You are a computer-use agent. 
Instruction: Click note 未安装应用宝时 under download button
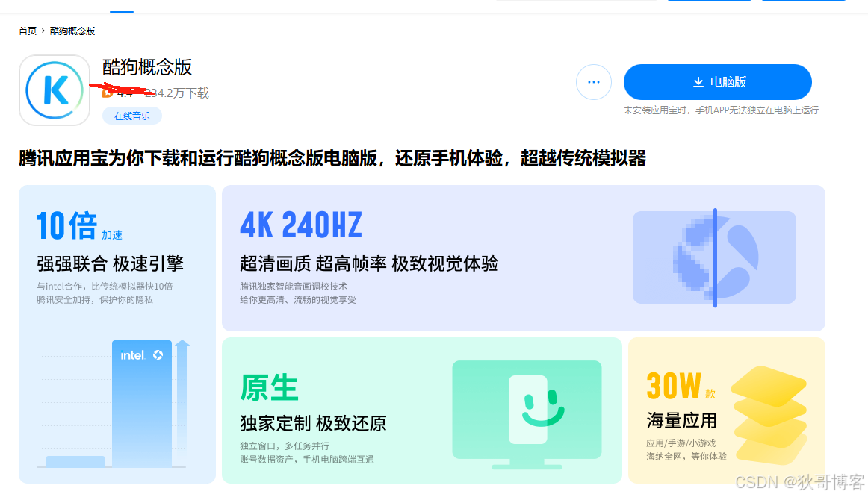point(721,110)
